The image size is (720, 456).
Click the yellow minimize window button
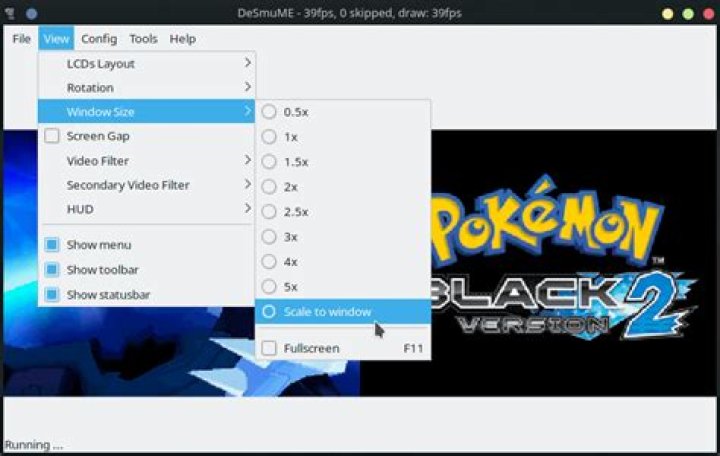668,13
